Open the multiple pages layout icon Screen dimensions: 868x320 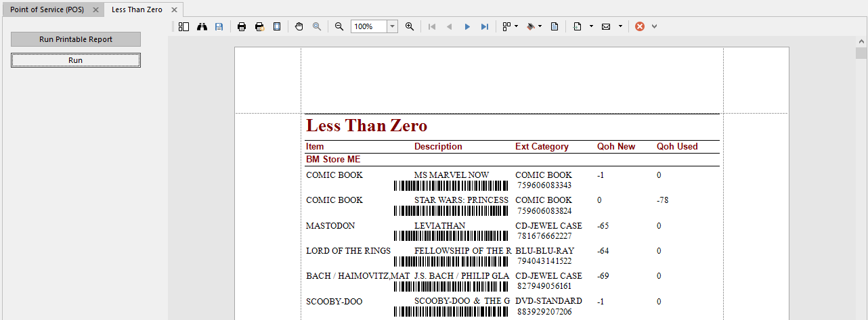pyautogui.click(x=506, y=26)
